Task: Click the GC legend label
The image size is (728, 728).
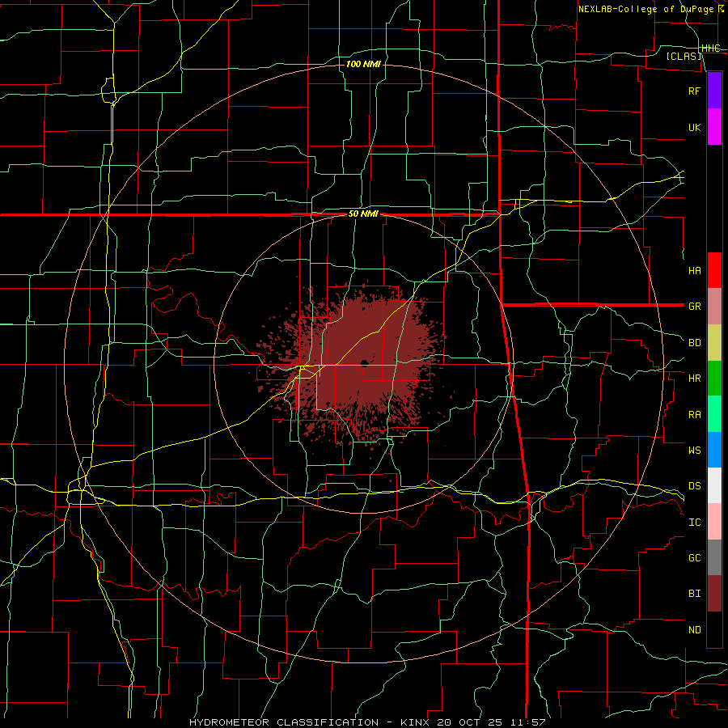Action: point(694,558)
